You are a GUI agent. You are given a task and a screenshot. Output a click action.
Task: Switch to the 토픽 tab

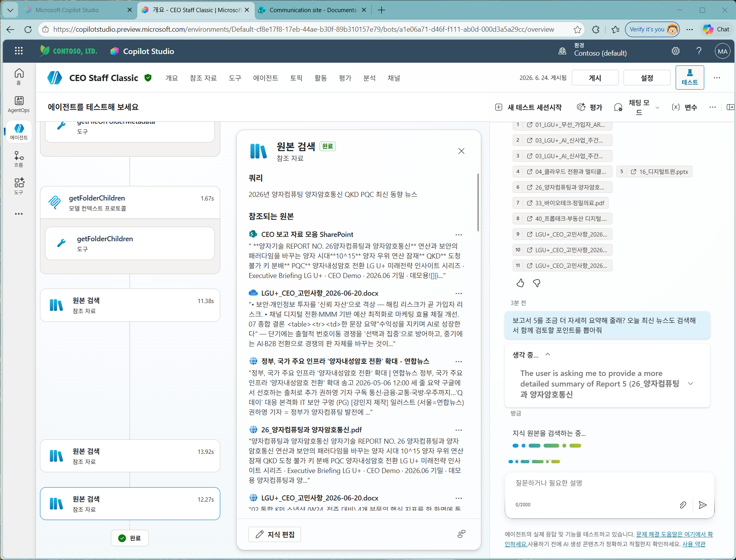(x=296, y=78)
